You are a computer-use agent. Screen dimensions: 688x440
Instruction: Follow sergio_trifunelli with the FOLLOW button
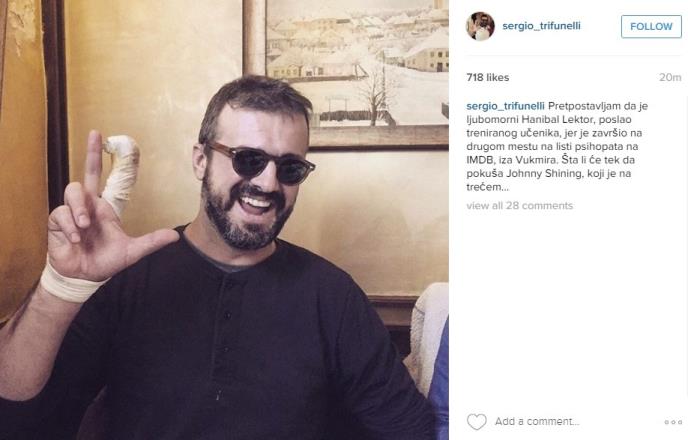[x=651, y=26]
